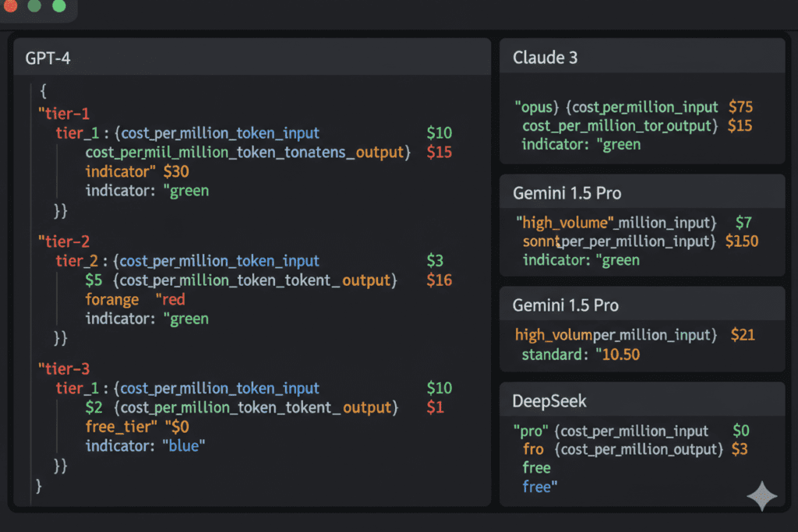Click the "red value in the tier-2 block

[170, 300]
